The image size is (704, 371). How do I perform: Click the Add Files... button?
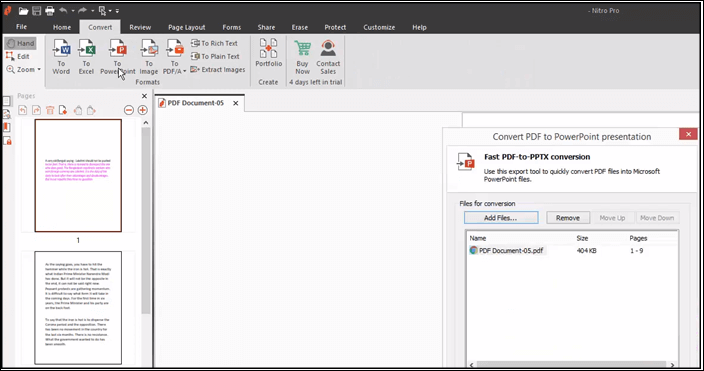pyautogui.click(x=501, y=218)
